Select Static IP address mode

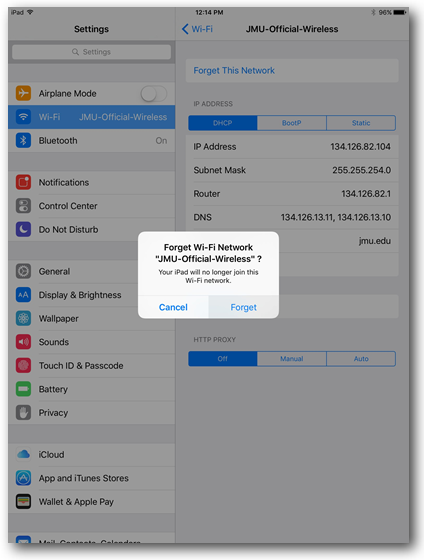point(361,123)
